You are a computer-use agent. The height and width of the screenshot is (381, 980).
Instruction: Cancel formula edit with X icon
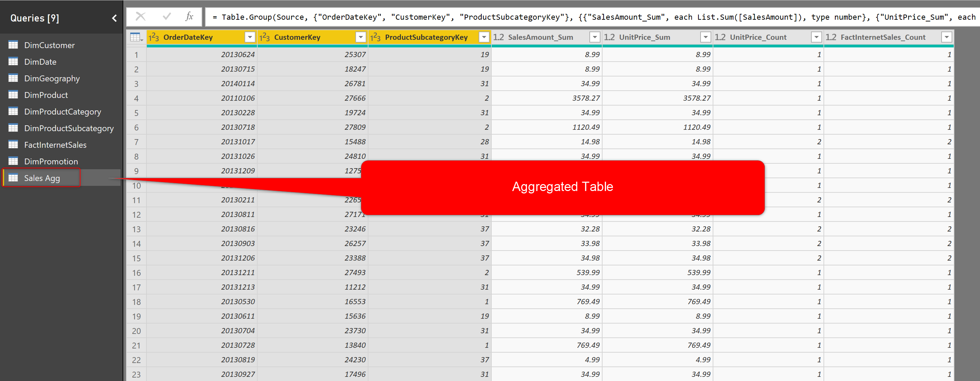coord(141,16)
